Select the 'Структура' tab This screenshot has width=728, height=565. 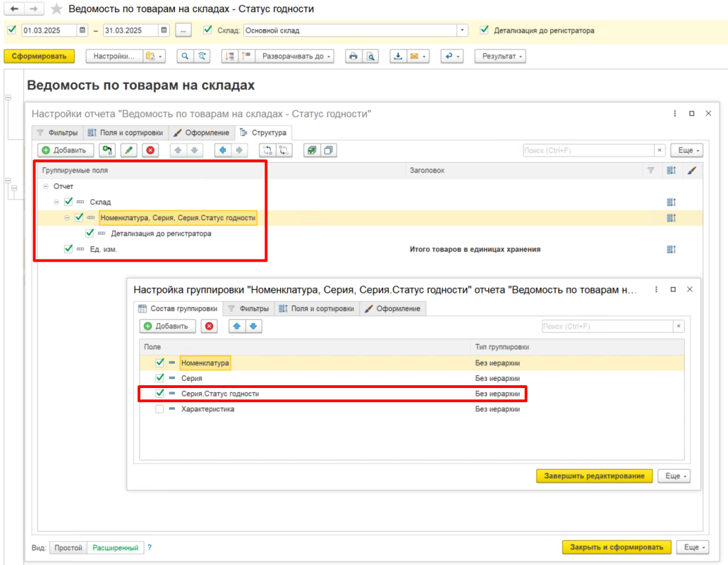(x=263, y=132)
